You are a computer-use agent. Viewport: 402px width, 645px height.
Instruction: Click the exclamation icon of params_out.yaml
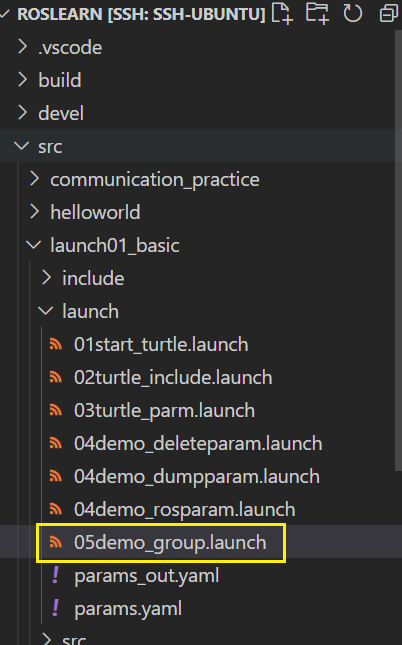56,575
